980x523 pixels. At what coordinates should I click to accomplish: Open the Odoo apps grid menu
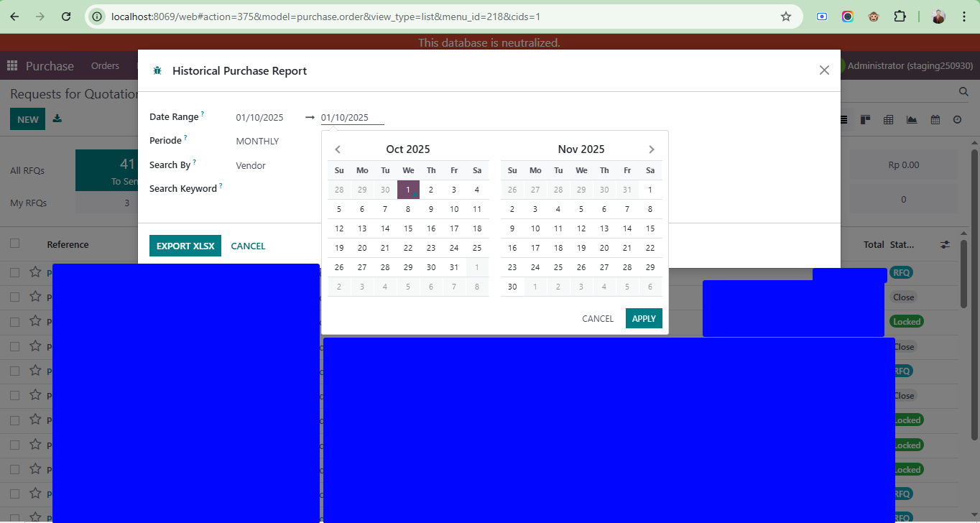(11, 66)
